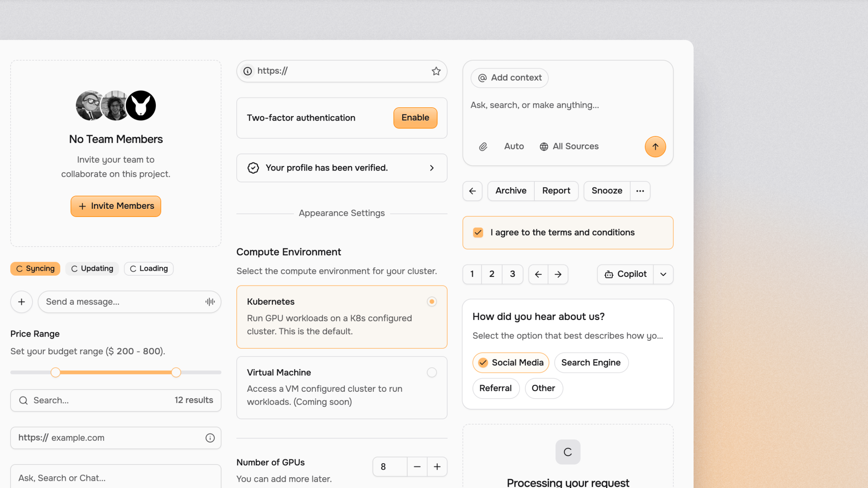Open the Auto mode selector
868x488 pixels.
coord(513,146)
